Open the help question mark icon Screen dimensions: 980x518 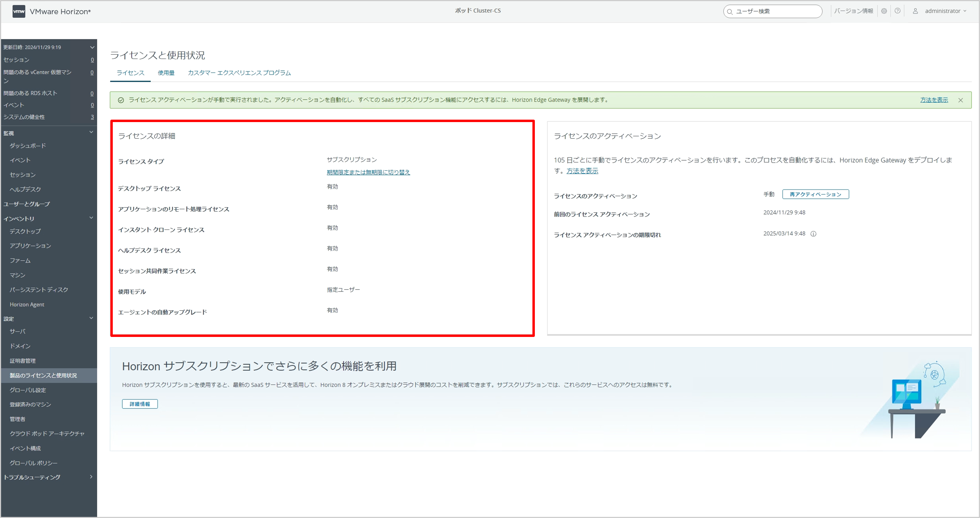pyautogui.click(x=898, y=11)
